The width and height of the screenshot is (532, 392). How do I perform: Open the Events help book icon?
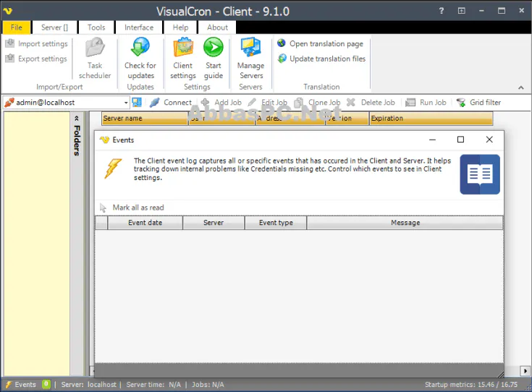coord(480,174)
